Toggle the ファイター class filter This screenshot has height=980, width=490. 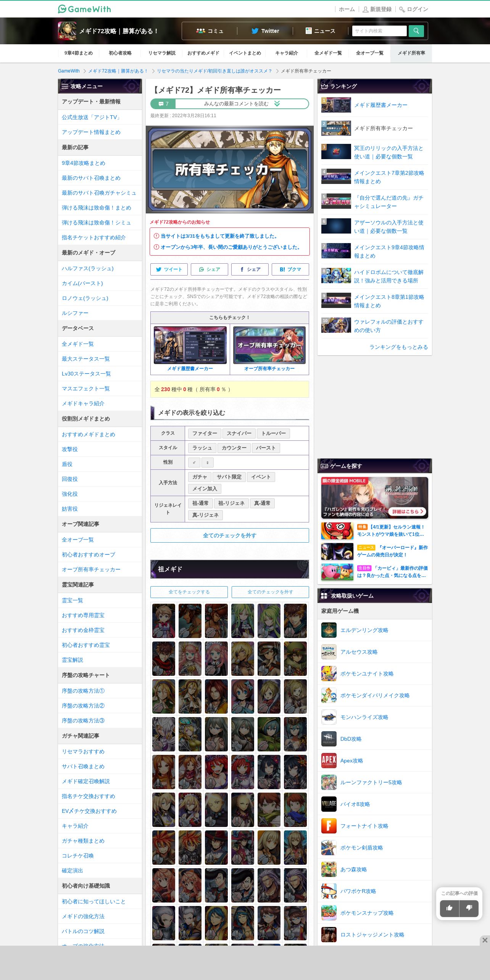pos(205,434)
